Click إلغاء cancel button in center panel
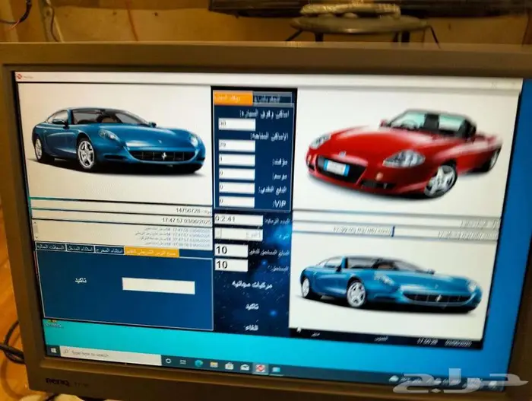 (x=251, y=328)
